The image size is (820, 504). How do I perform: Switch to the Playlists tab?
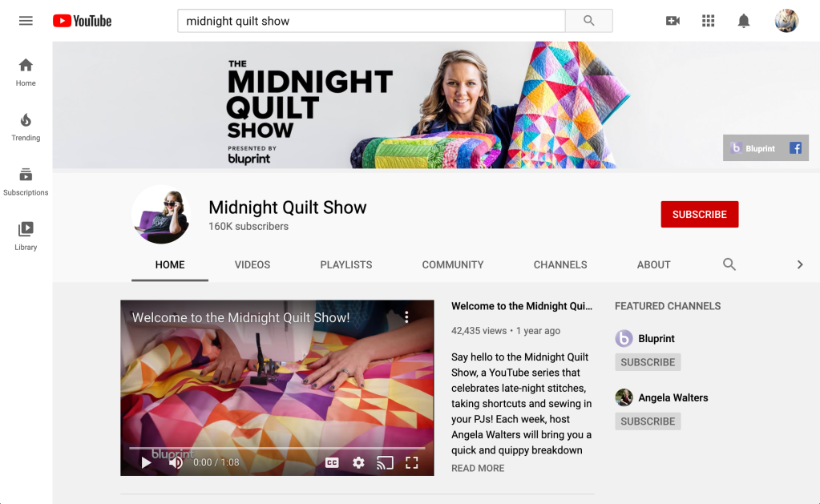345,264
